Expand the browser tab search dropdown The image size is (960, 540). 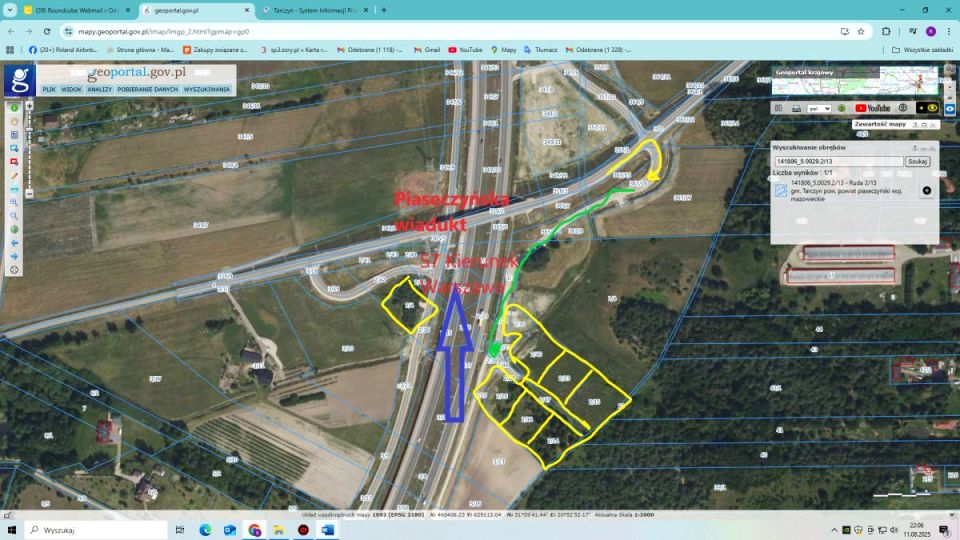[x=10, y=10]
